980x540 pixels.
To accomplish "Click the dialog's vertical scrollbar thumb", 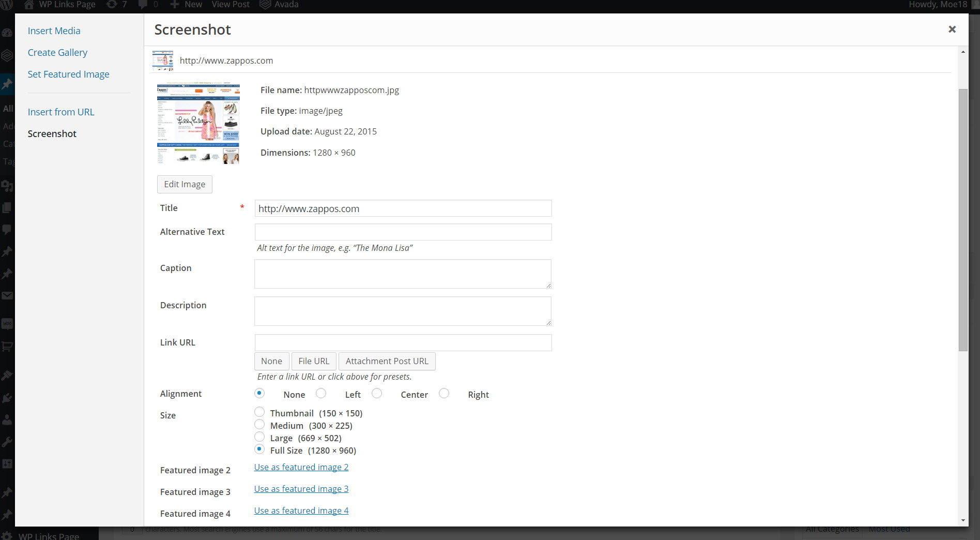I will pos(963,220).
